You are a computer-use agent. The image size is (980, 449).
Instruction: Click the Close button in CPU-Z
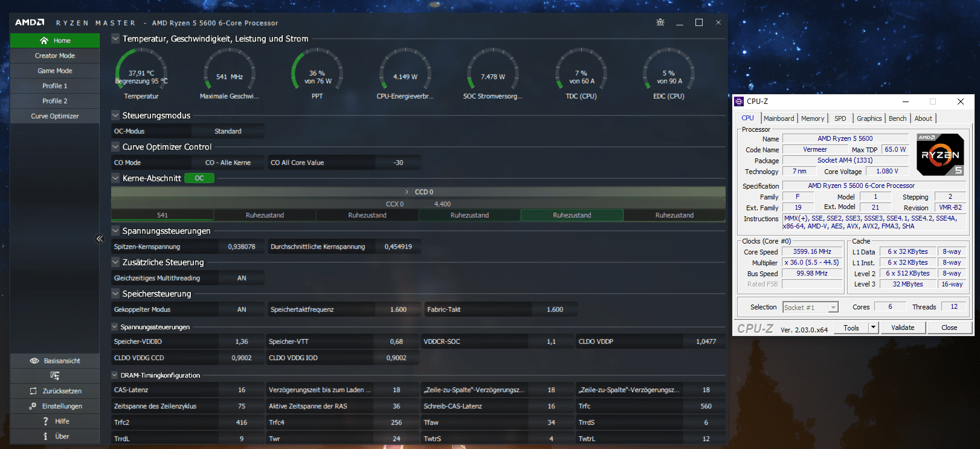949,328
